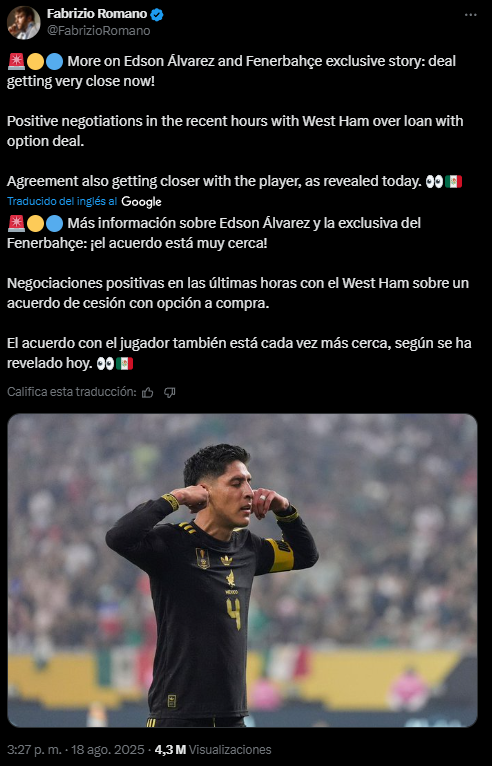The width and height of the screenshot is (492, 766).
Task: Click the Fabrizio Romano display name
Action: pos(97,14)
